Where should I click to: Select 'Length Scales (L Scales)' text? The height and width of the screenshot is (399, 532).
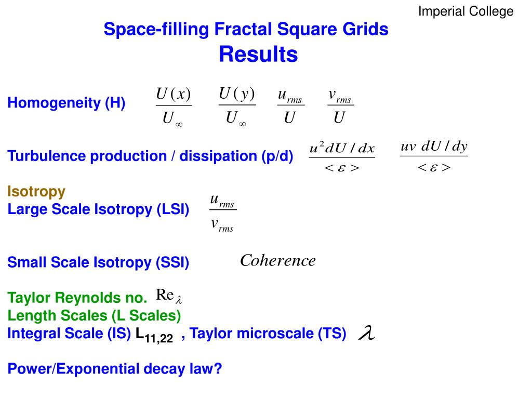click(x=95, y=315)
